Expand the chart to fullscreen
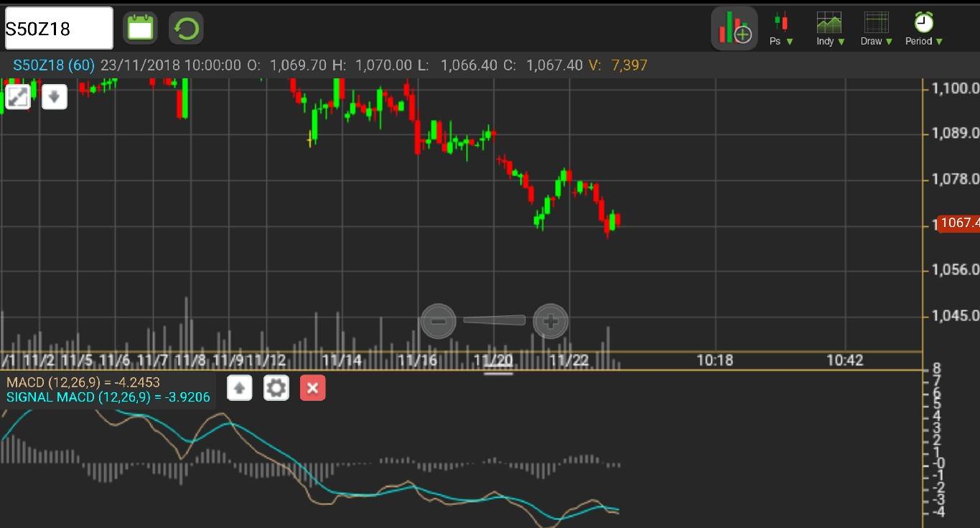The height and width of the screenshot is (528, 980). click(17, 96)
